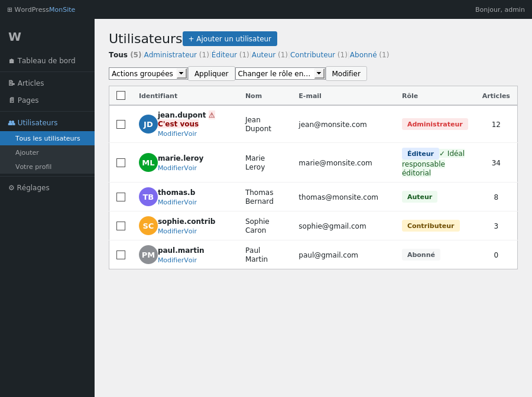Select the sophie.contrib row checkbox
The height and width of the screenshot is (397, 532).
tap(121, 226)
